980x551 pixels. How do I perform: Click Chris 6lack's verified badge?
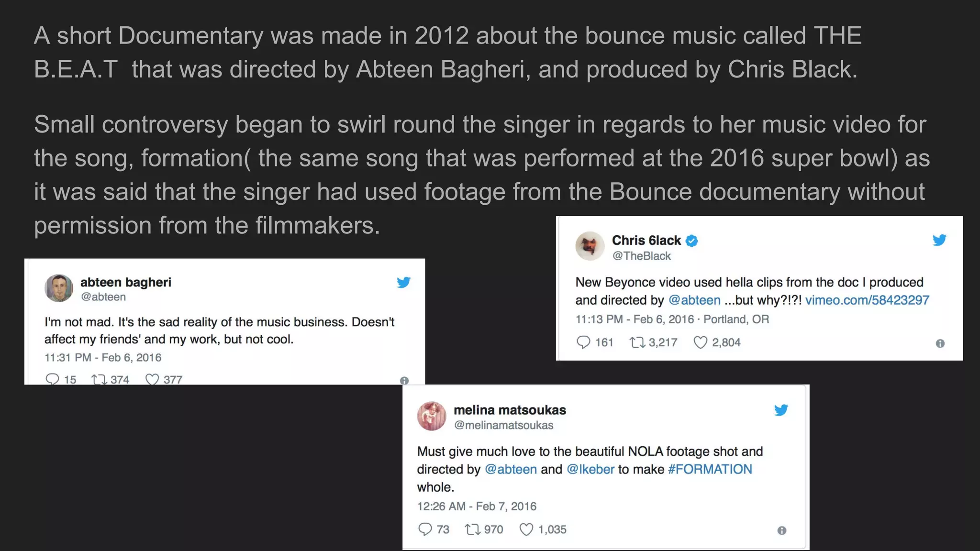tap(691, 241)
